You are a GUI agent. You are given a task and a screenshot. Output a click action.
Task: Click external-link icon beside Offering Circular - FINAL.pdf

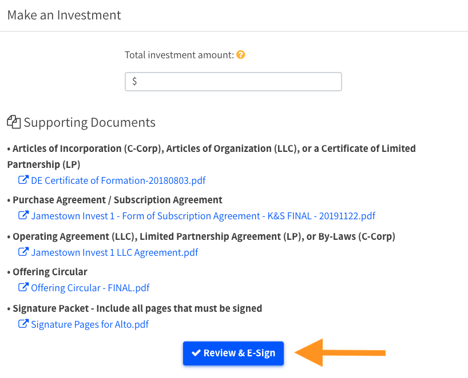(23, 287)
